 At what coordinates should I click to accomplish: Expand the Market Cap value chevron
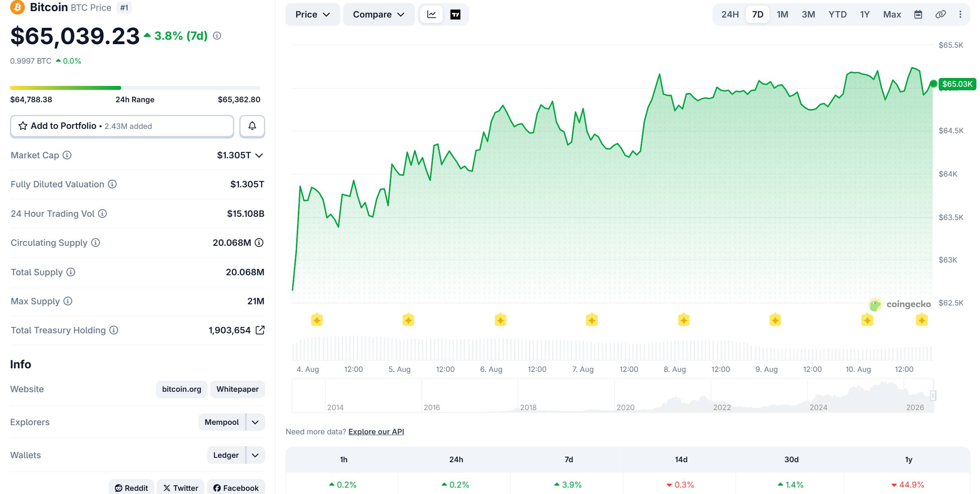(259, 156)
